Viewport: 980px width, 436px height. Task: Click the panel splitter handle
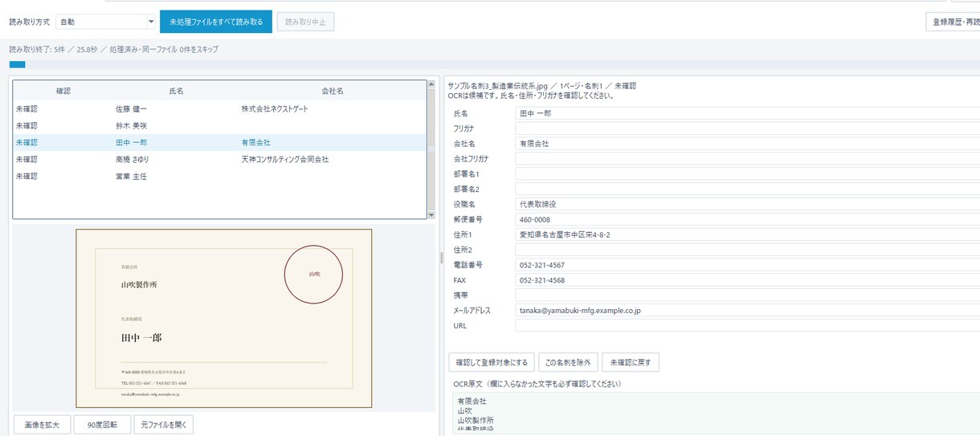[440, 257]
